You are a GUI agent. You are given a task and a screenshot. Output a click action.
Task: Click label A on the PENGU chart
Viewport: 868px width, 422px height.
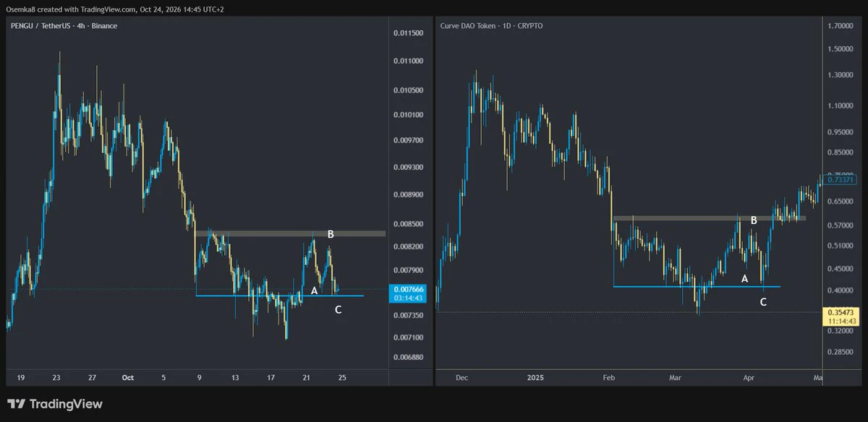[x=314, y=290]
